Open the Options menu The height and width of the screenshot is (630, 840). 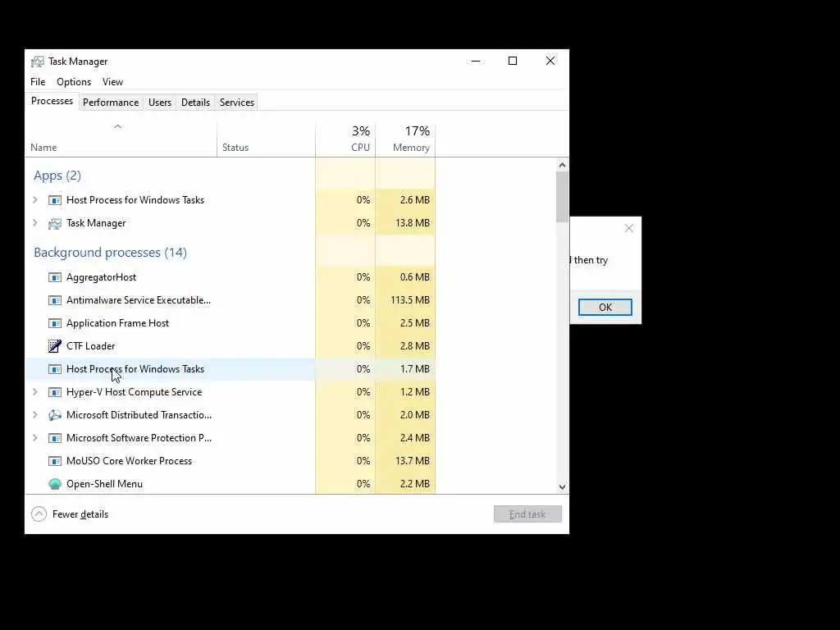[74, 82]
